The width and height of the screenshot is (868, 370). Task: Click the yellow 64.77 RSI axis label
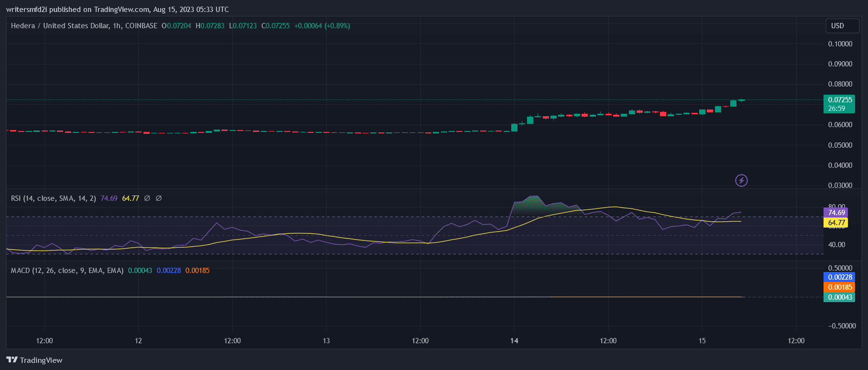[836, 223]
